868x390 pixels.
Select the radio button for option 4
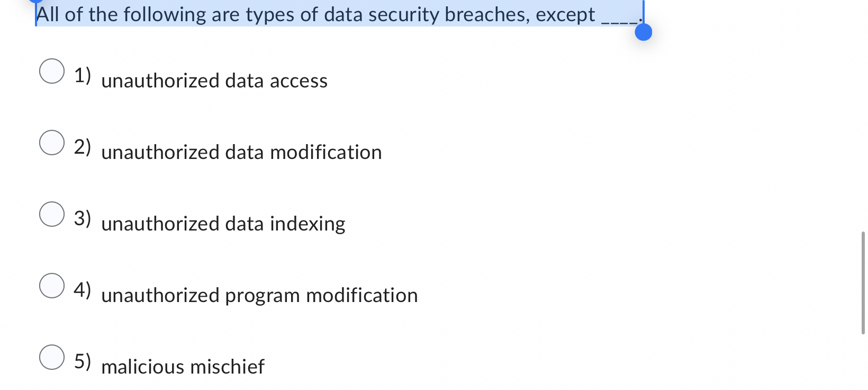pos(52,287)
